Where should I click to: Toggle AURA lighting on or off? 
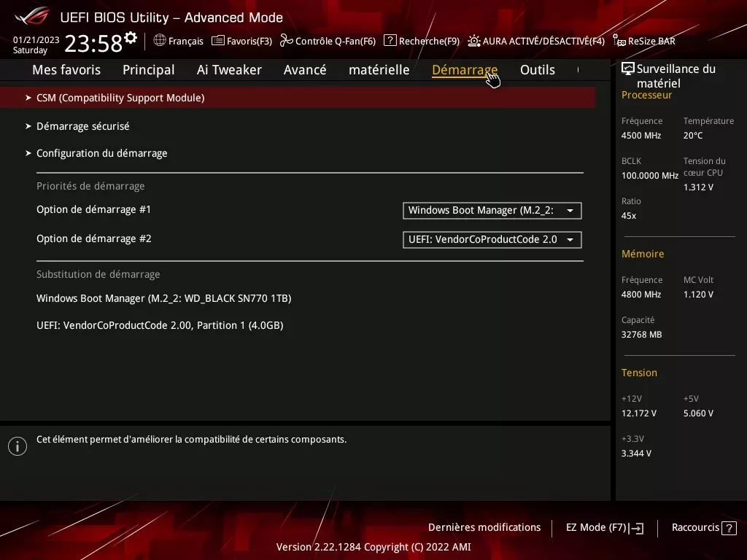tap(536, 42)
